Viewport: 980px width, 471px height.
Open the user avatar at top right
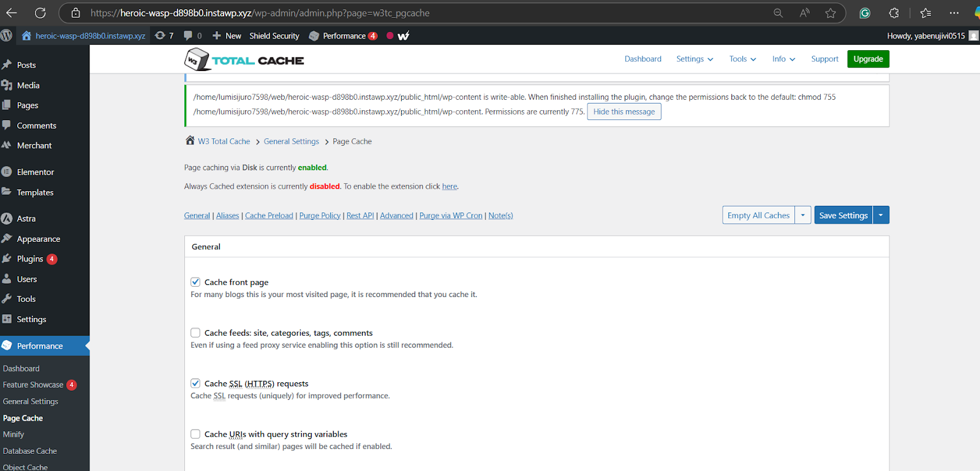[x=973, y=36]
